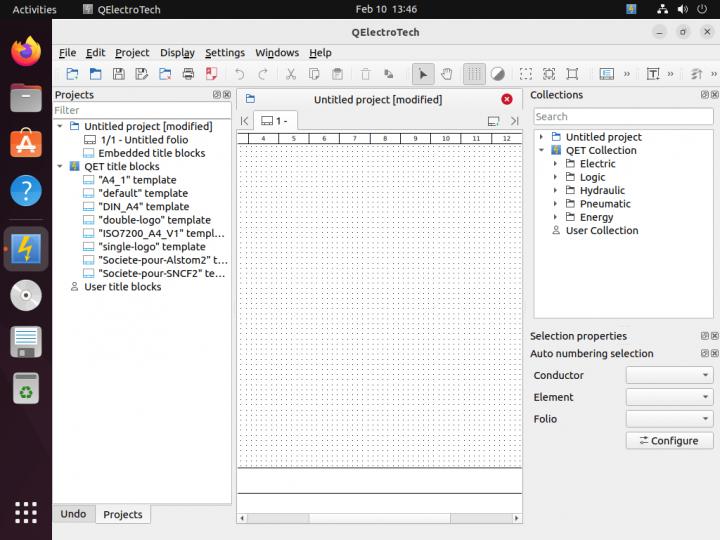Click the Delete trash icon in toolbar
720x540 pixels.
click(x=366, y=74)
